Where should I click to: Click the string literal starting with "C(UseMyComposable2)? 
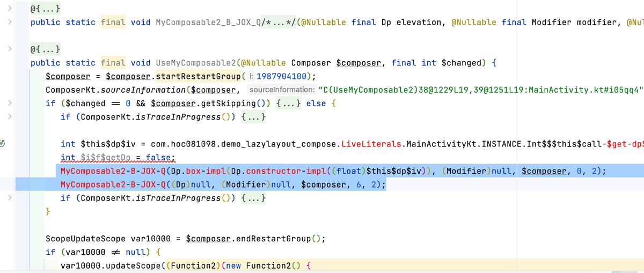pos(481,90)
